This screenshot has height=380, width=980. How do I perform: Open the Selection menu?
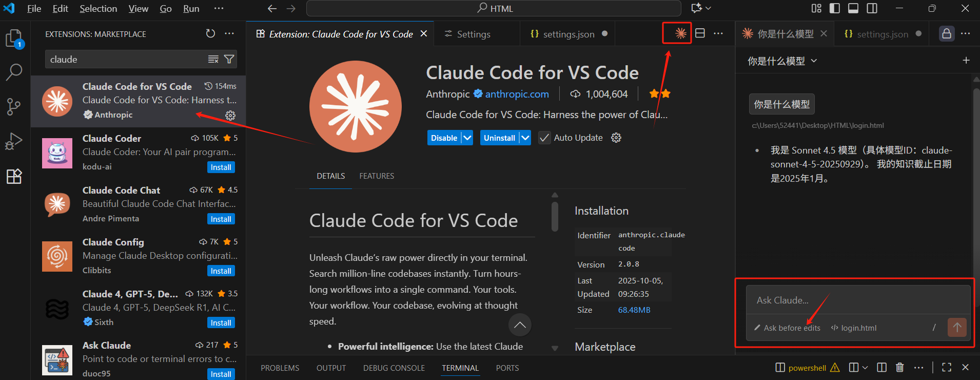[x=98, y=9]
